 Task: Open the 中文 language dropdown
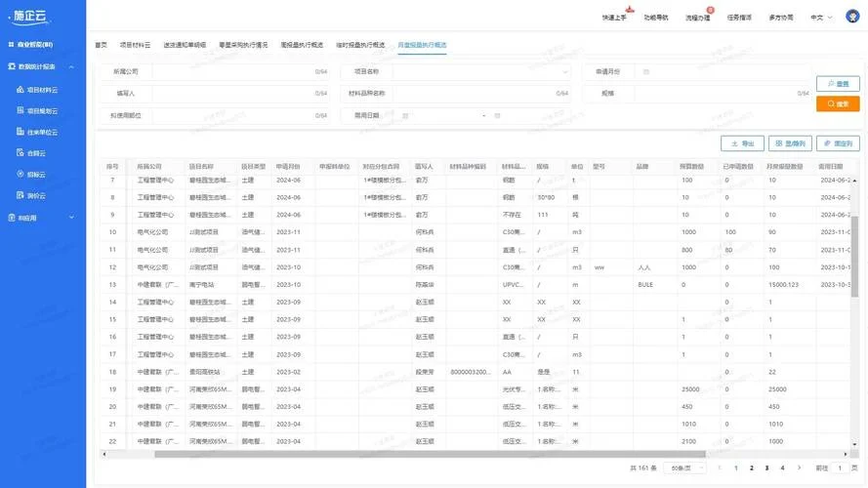tap(821, 18)
